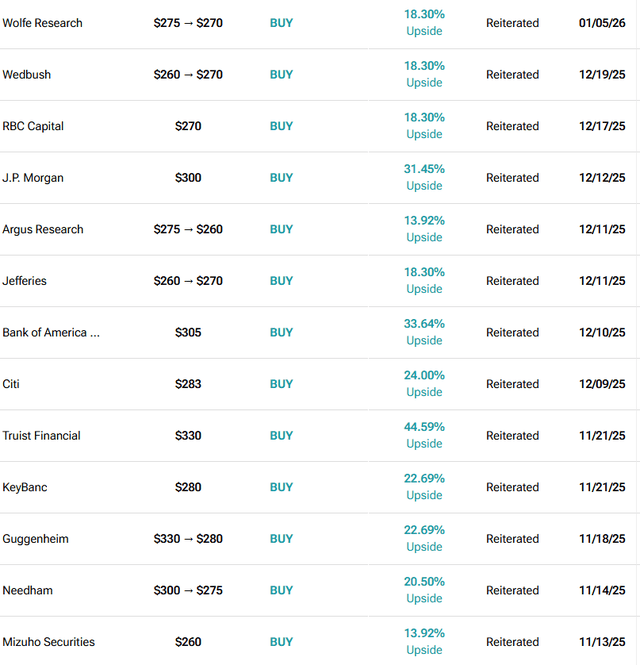
Task: Click the KeyBanc firm name
Action: [x=25, y=487]
